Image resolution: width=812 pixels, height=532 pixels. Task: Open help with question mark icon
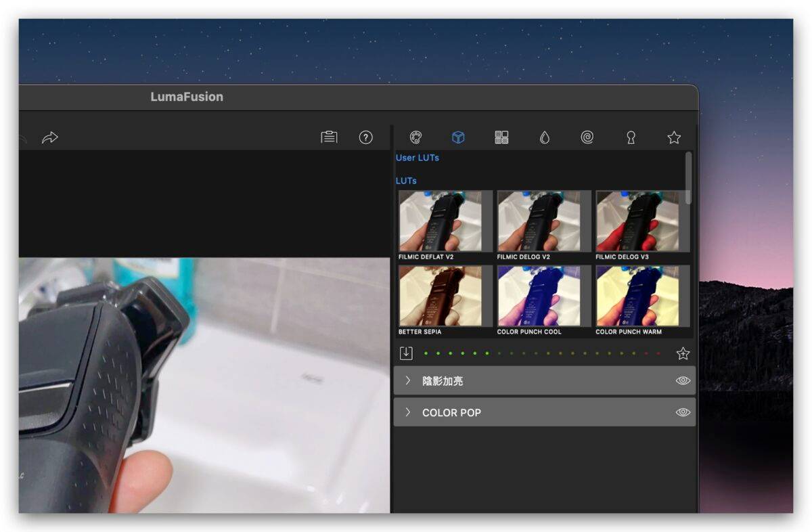[366, 137]
